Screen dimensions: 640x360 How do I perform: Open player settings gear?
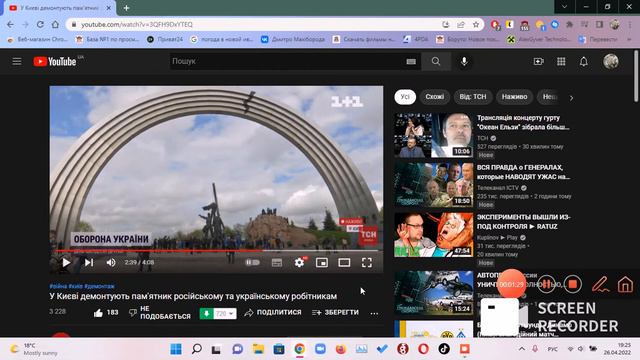(x=299, y=262)
